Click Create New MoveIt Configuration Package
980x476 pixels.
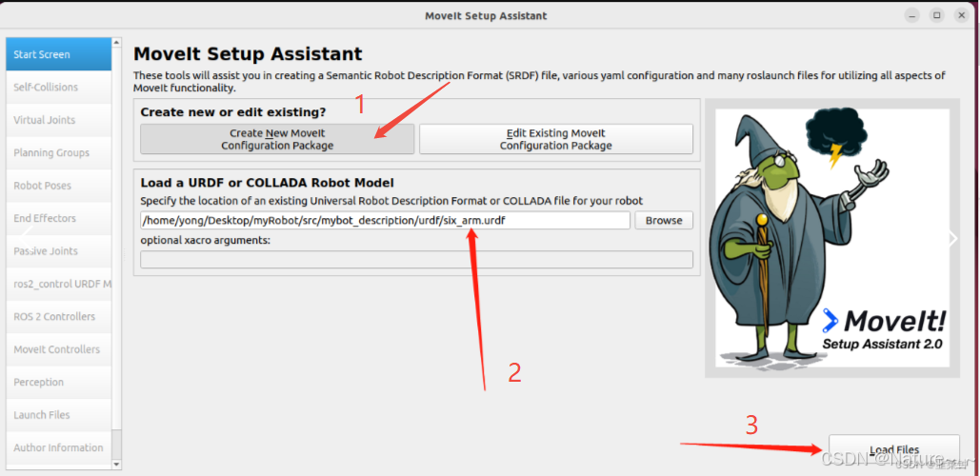pos(277,139)
